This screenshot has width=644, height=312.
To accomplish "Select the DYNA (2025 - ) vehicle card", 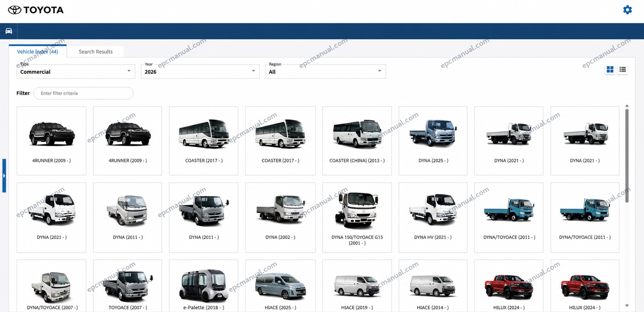I will (x=433, y=141).
